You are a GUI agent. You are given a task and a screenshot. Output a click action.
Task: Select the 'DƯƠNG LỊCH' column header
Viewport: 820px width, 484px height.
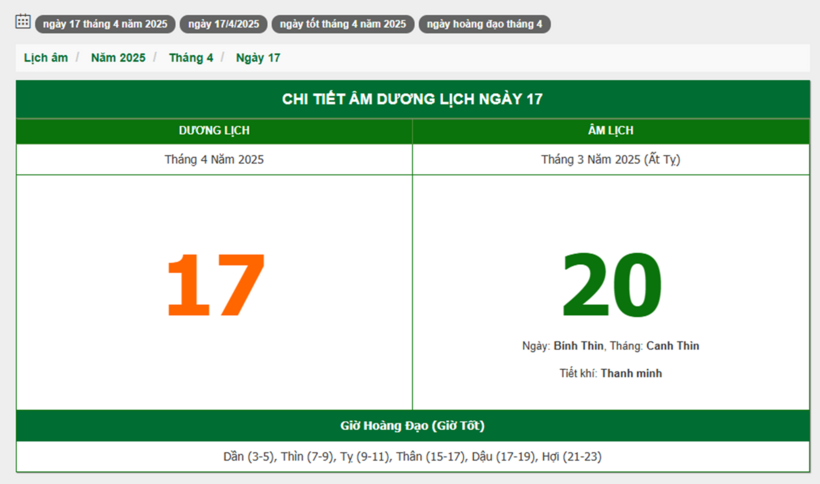pos(214,131)
